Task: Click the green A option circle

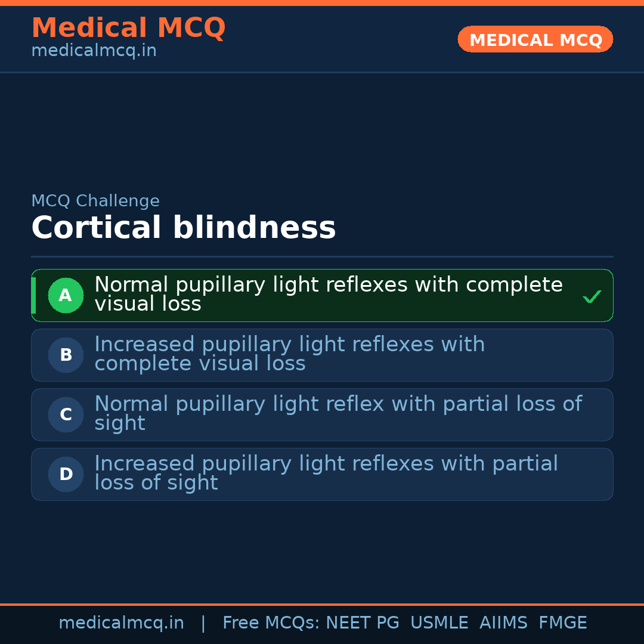Action: coord(66,295)
